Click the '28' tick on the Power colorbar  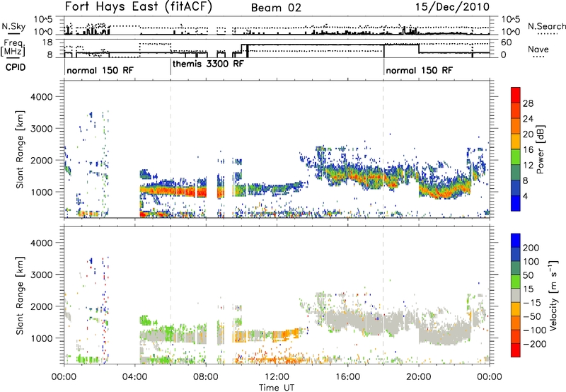coord(528,103)
